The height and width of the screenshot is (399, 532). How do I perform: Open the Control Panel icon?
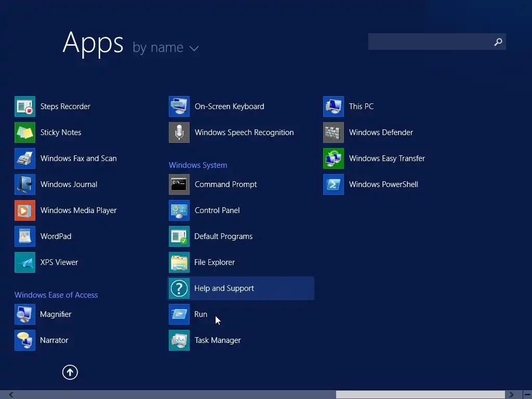tap(179, 210)
